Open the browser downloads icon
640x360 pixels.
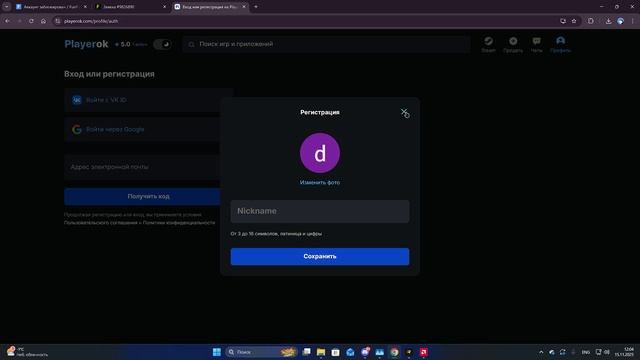tap(608, 21)
